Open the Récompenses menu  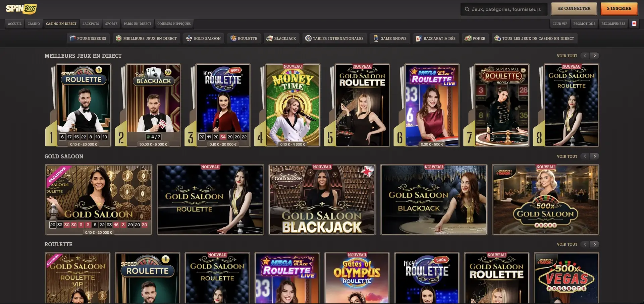613,24
